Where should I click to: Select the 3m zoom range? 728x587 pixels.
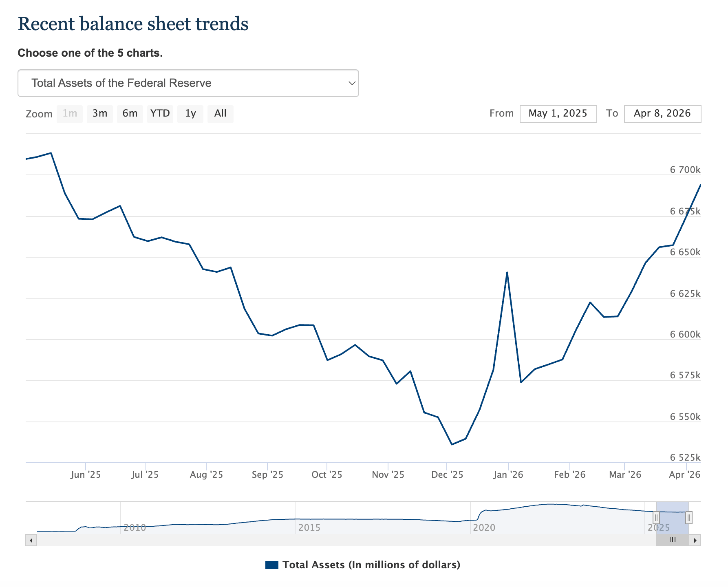[x=99, y=114]
